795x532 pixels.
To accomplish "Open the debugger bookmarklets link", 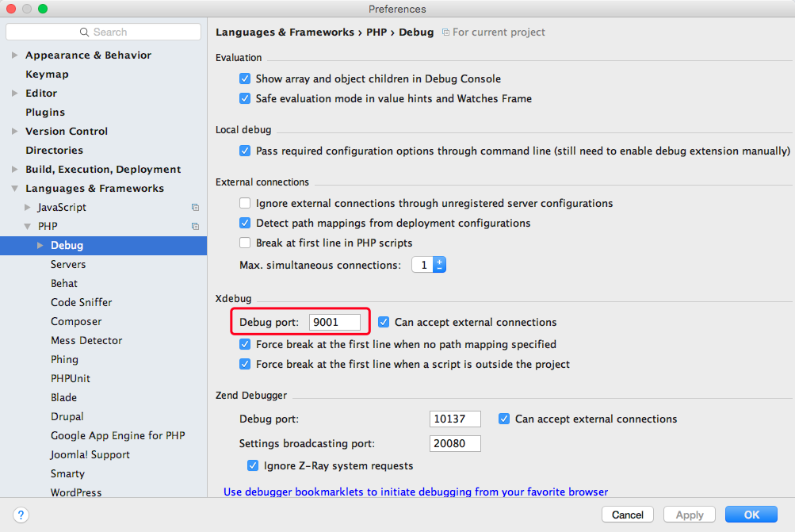I will point(416,492).
